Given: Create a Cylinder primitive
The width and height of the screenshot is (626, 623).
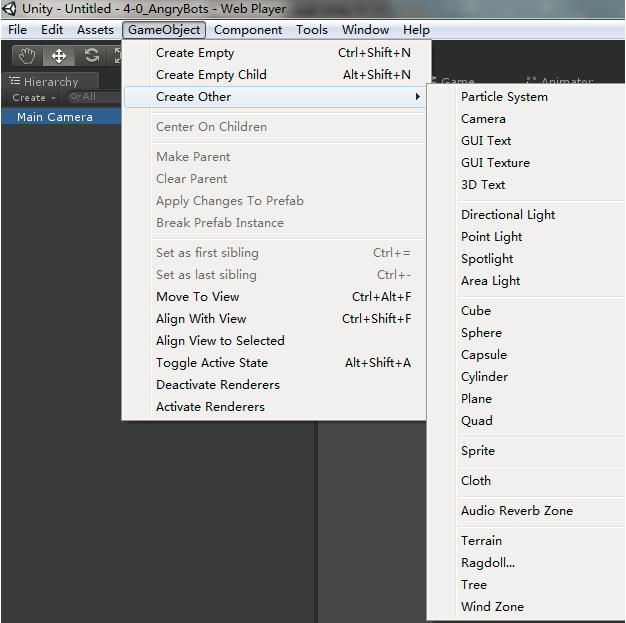Looking at the screenshot, I should [527, 377].
